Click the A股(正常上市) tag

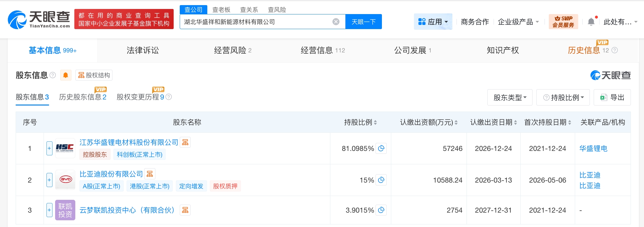[x=102, y=186]
